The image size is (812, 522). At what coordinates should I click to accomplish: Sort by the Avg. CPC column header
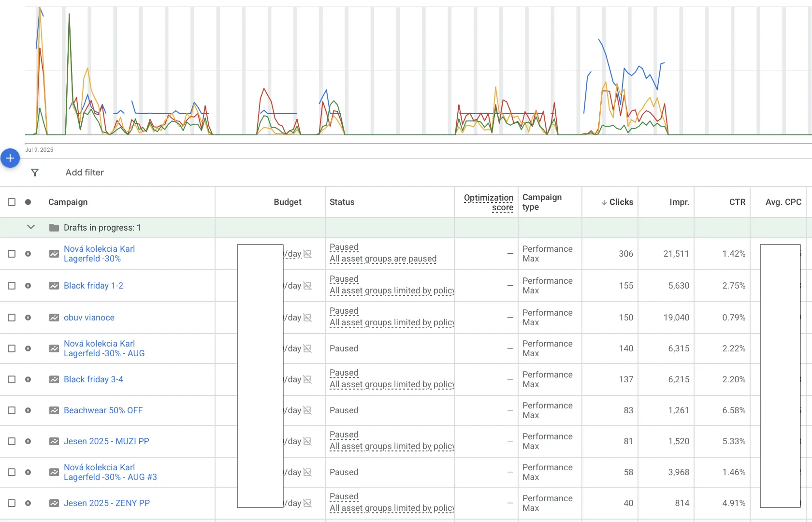coord(783,202)
